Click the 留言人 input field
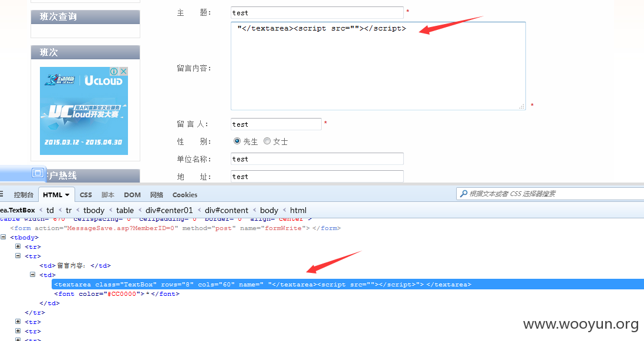The image size is (644, 341). click(x=276, y=124)
